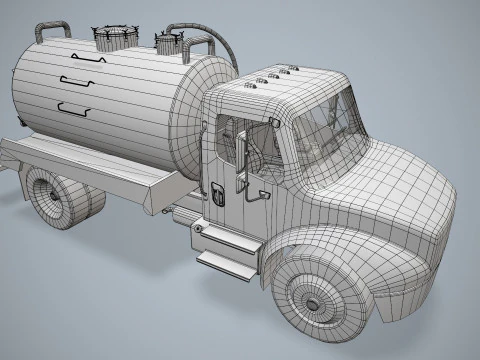Select the truck's front wheel
Image resolution: width=480 pixels, height=360 pixels.
[x=322, y=298]
